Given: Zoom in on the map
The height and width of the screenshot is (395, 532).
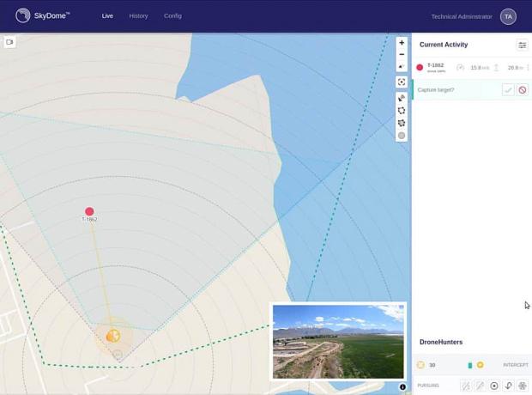Looking at the screenshot, I should [x=402, y=43].
